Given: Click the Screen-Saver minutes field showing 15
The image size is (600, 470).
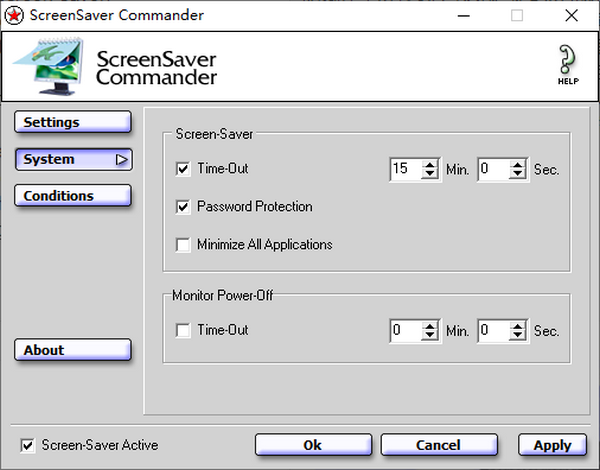Looking at the screenshot, I should pyautogui.click(x=406, y=169).
